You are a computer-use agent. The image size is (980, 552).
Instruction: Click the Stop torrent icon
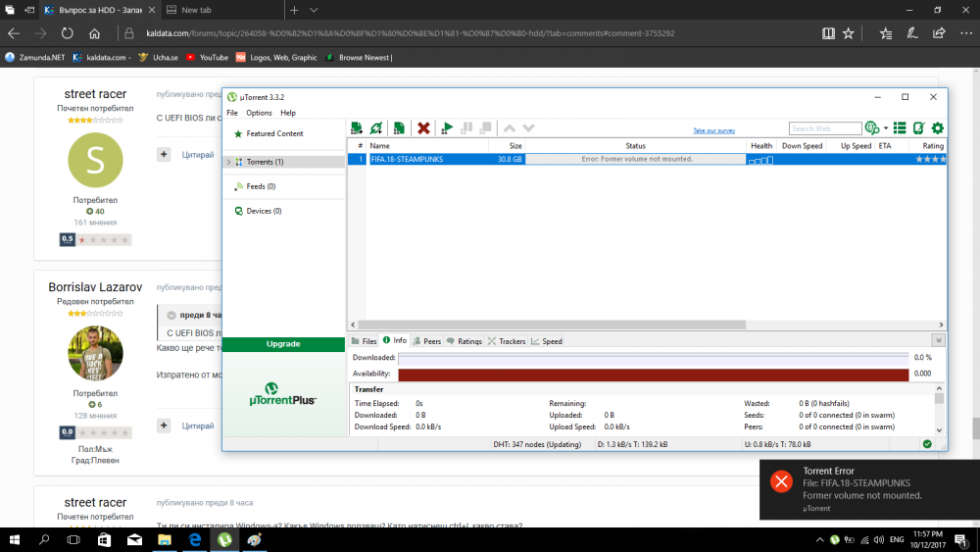[x=486, y=128]
